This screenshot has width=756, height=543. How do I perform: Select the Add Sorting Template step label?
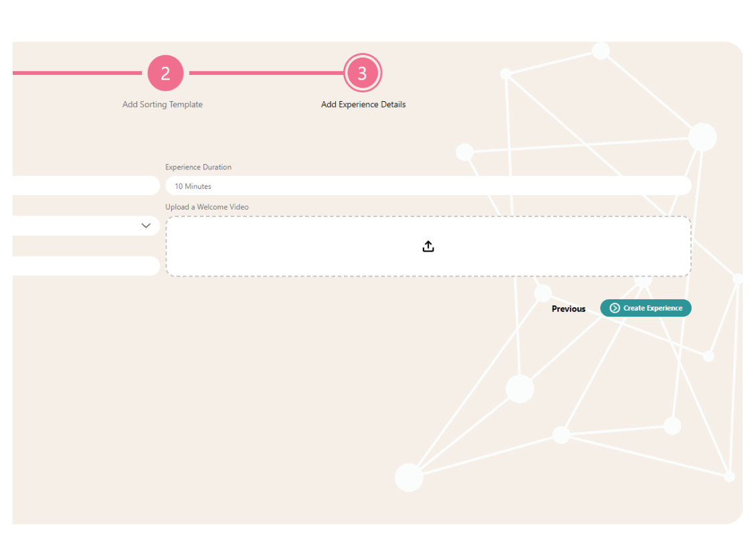coord(163,104)
